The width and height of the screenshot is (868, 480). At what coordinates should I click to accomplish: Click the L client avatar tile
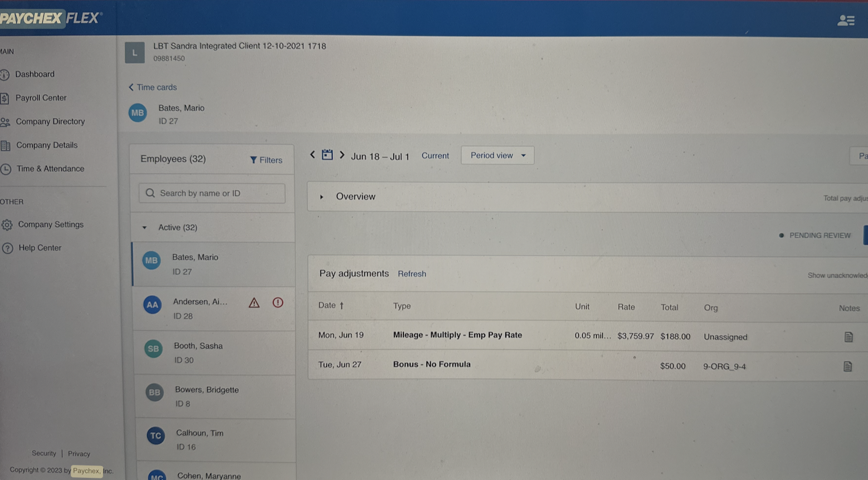(135, 53)
